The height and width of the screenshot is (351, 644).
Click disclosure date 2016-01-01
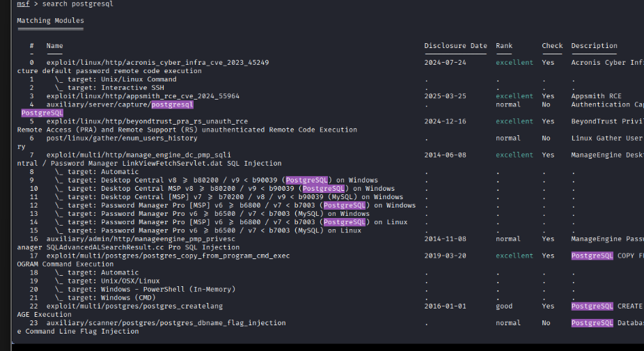pyautogui.click(x=445, y=306)
